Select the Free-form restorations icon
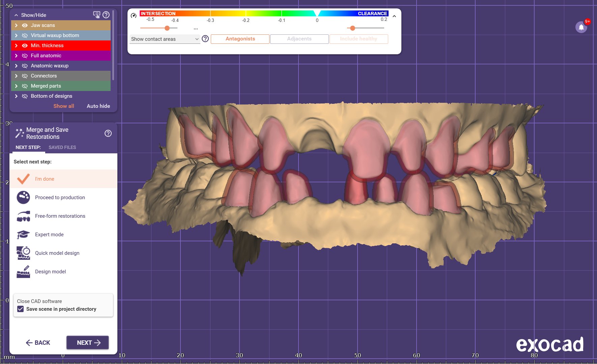 23,216
